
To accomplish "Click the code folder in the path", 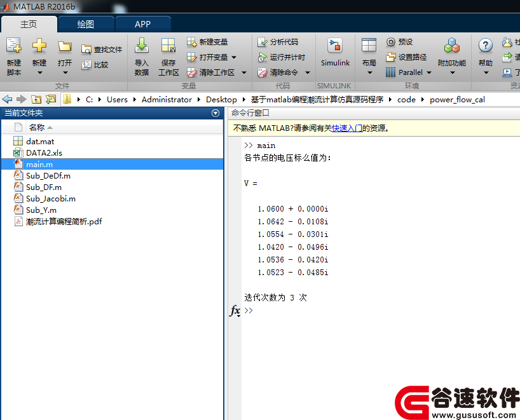I will pyautogui.click(x=406, y=100).
